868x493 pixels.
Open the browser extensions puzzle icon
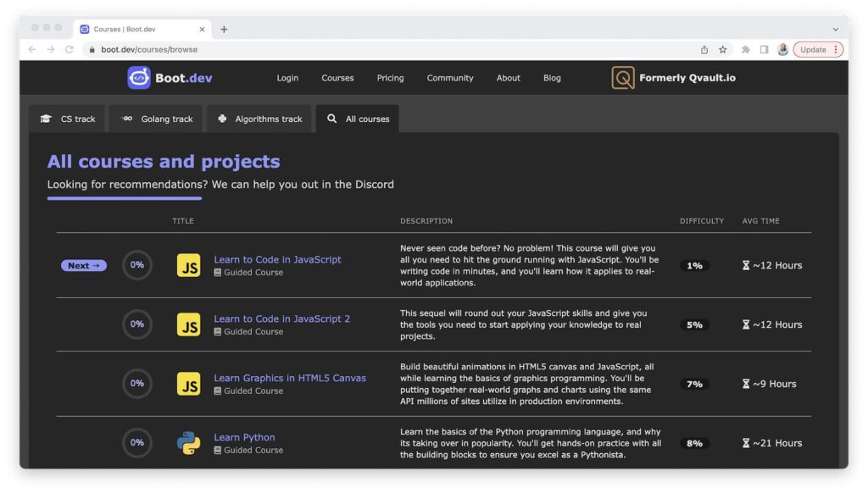click(x=746, y=50)
